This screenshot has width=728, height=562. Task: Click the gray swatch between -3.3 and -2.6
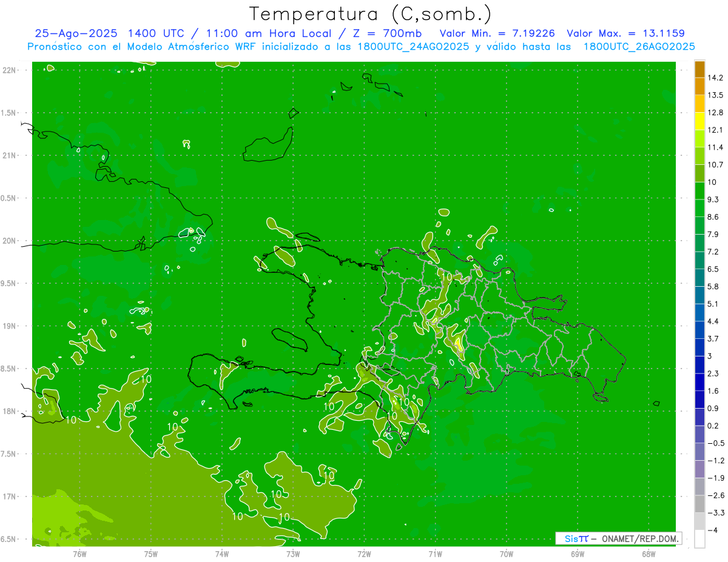pos(699,504)
